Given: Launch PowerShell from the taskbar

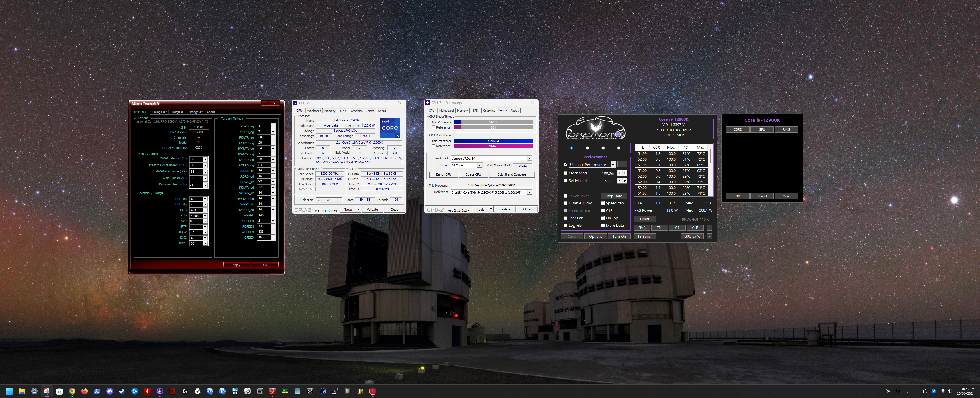Looking at the screenshot, I should [97, 391].
